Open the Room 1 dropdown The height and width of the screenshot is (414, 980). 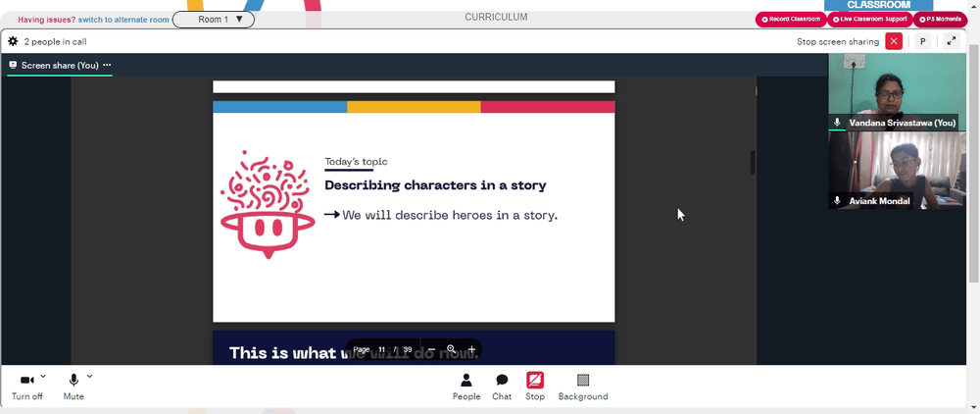pyautogui.click(x=213, y=20)
